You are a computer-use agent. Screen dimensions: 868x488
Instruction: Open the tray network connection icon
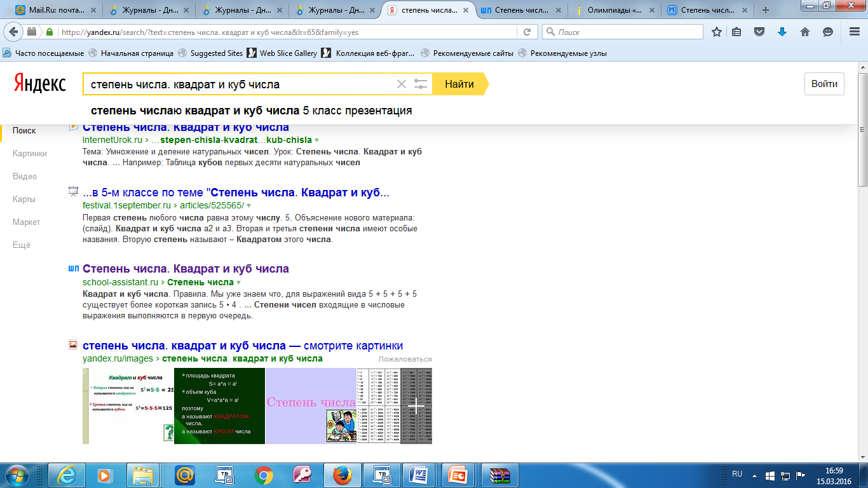point(785,475)
